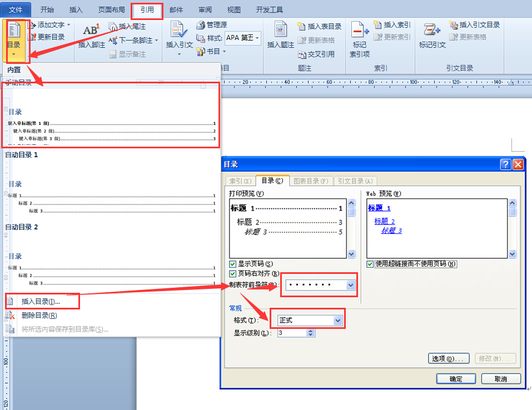Click 显示备注 icon
This screenshot has height=410, width=532.
pyautogui.click(x=113, y=54)
